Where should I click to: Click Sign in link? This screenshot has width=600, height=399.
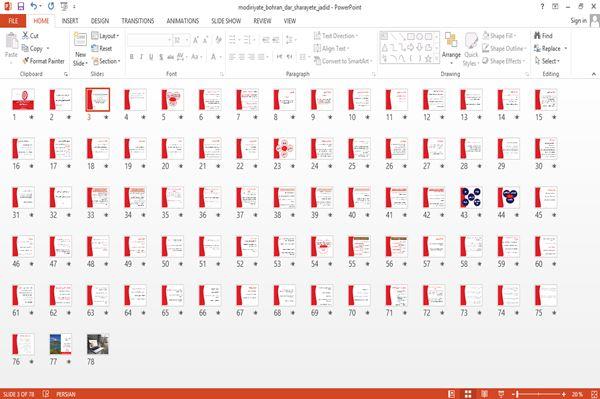coord(578,21)
